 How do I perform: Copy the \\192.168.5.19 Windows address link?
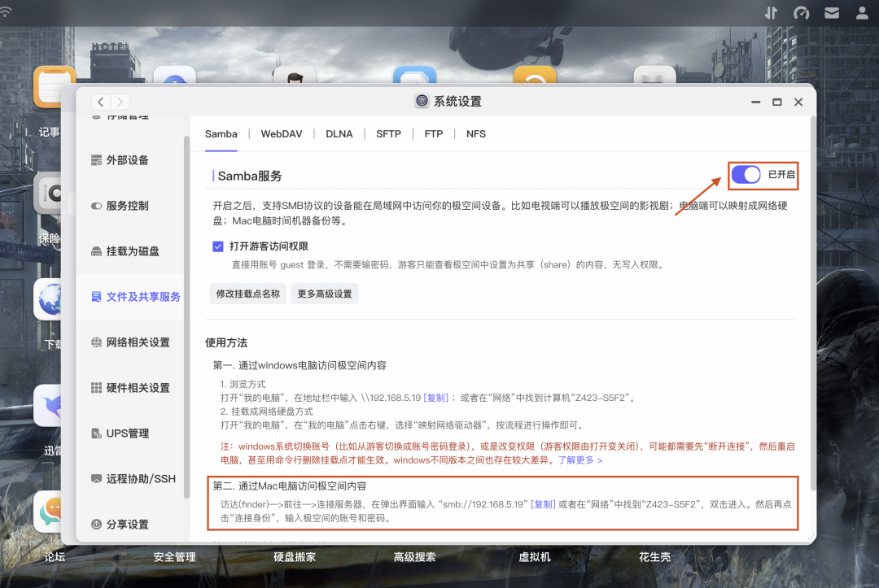[436, 398]
